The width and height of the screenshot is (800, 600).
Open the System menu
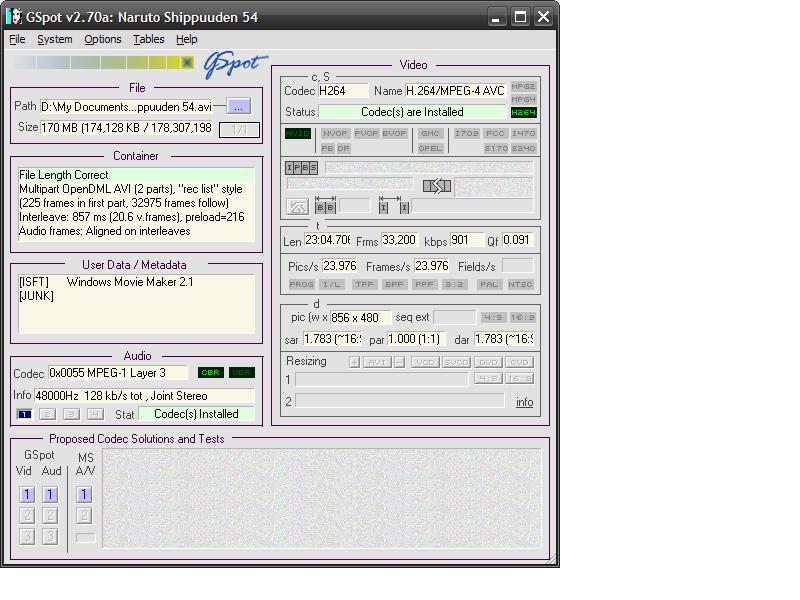55,39
